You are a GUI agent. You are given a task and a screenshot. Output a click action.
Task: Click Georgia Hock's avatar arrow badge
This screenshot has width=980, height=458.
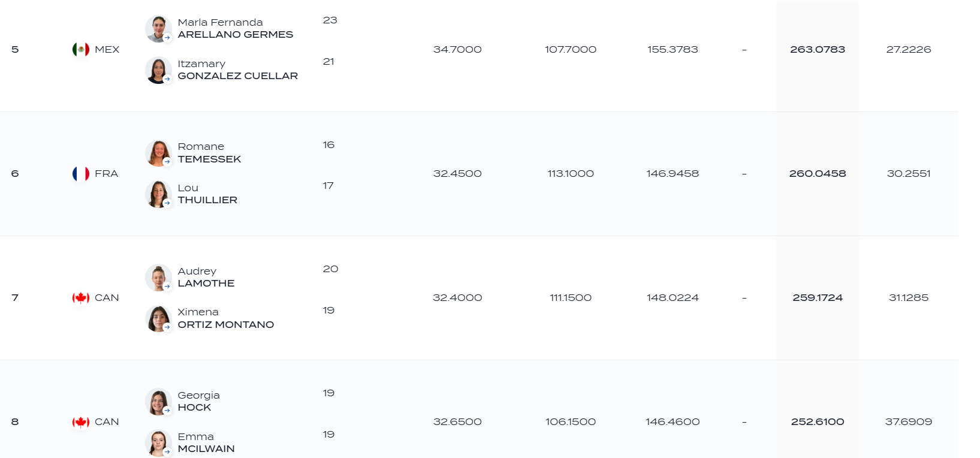(x=167, y=411)
